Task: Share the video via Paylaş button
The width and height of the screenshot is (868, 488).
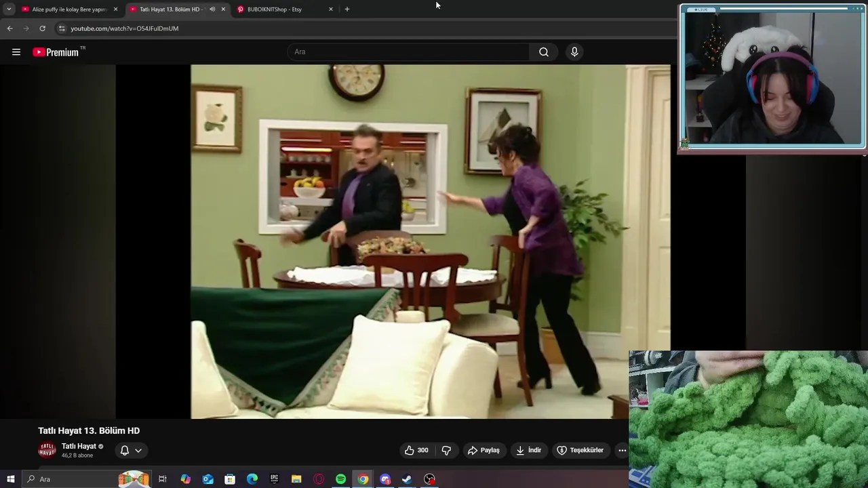Action: [484, 450]
